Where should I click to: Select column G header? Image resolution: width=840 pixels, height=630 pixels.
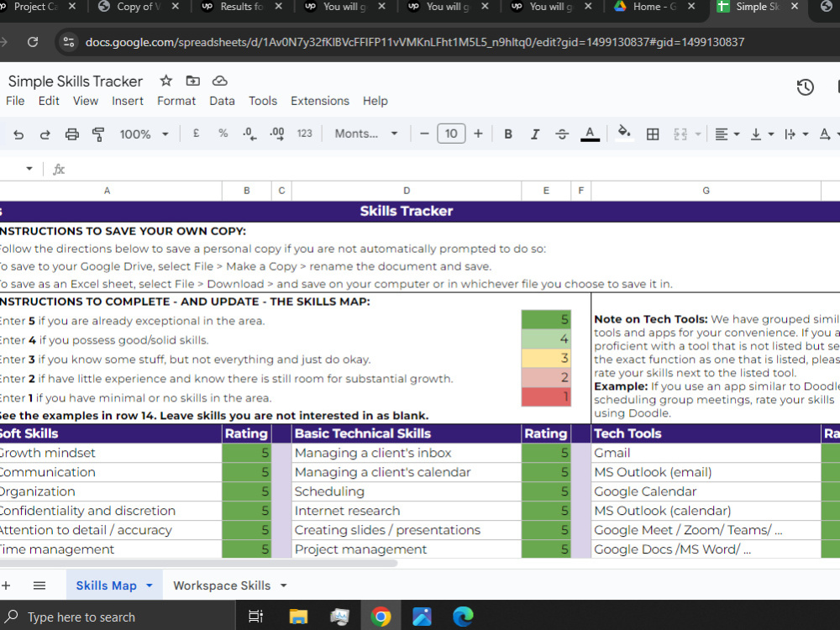(706, 191)
